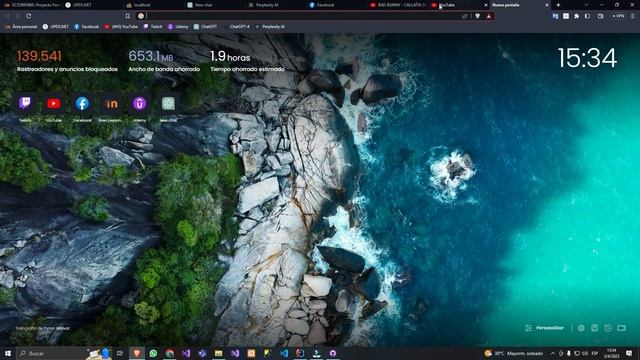640x360 pixels.
Task: Open the Área personal shortcut tile
Action: (111, 104)
